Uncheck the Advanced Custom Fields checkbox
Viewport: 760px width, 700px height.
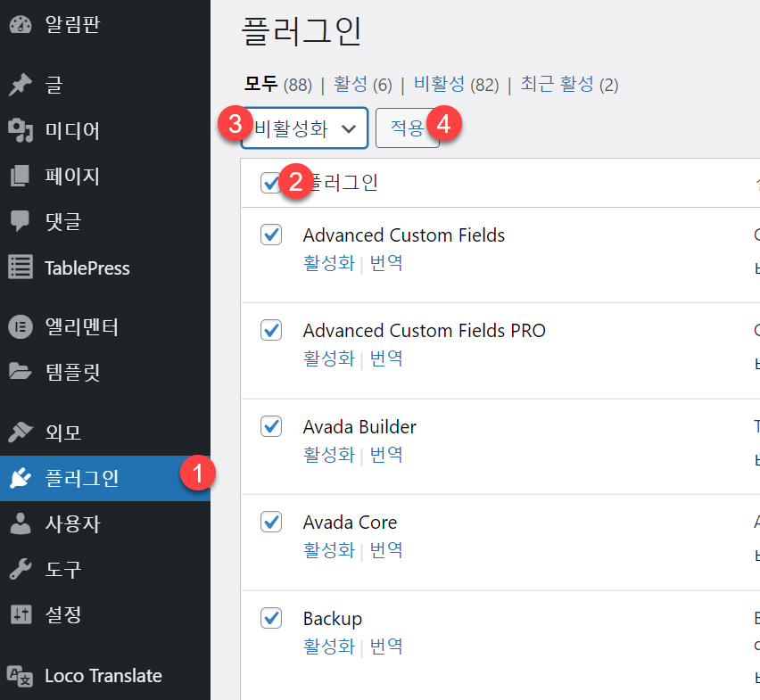(x=271, y=234)
